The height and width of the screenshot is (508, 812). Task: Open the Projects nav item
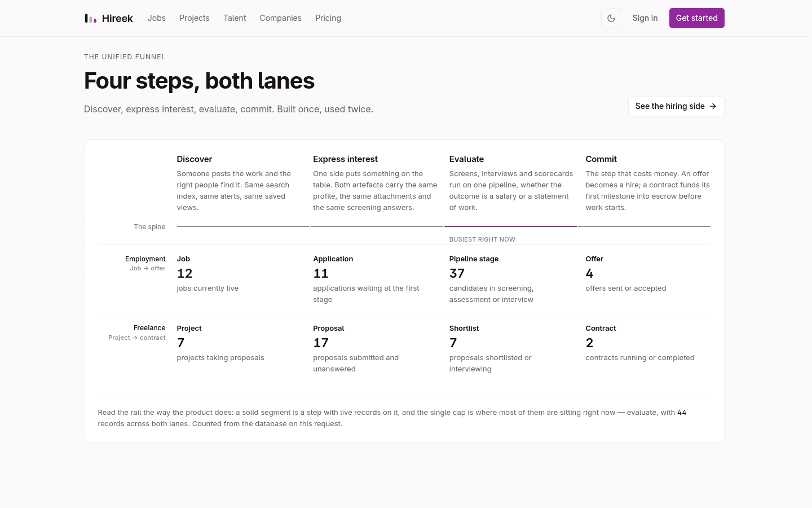(195, 18)
